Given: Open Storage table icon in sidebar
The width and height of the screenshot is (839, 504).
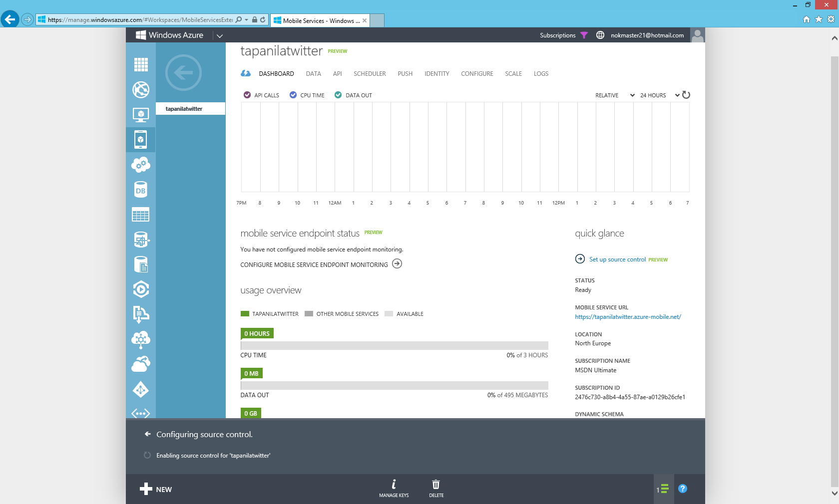Looking at the screenshot, I should click(141, 215).
